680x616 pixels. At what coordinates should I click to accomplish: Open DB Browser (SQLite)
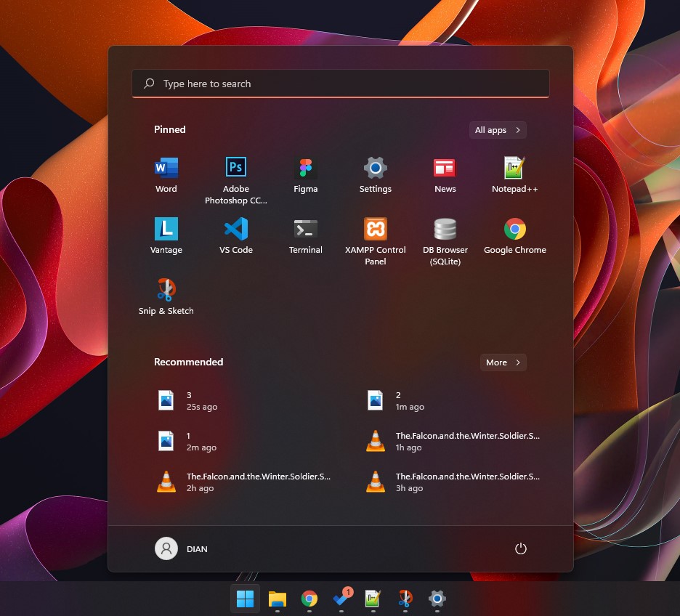[x=445, y=235]
